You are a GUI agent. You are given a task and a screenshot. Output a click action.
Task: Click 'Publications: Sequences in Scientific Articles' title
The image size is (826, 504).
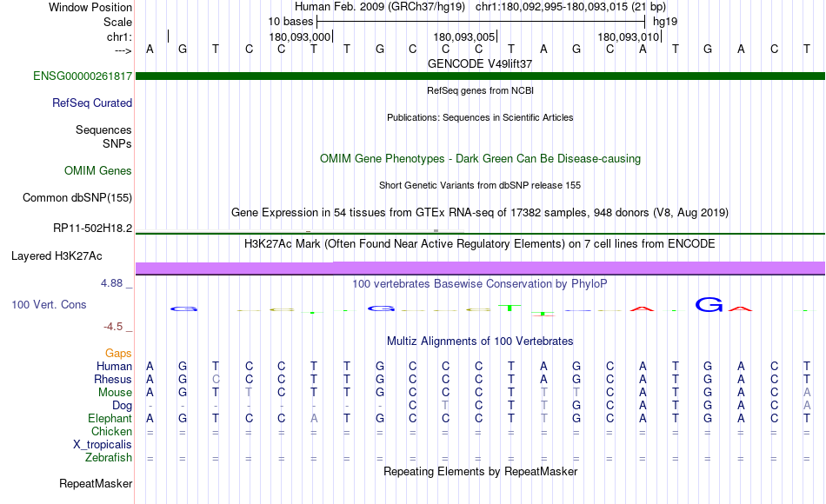click(x=480, y=117)
